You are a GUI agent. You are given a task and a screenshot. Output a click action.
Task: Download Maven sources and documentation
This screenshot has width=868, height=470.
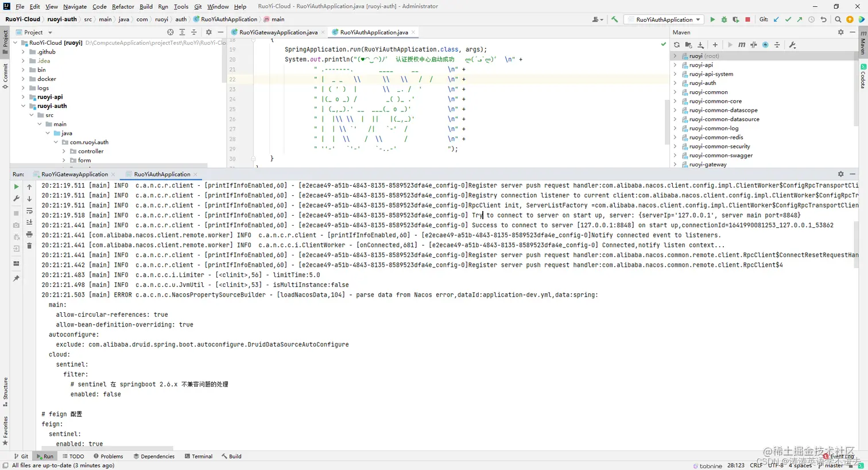pos(700,45)
